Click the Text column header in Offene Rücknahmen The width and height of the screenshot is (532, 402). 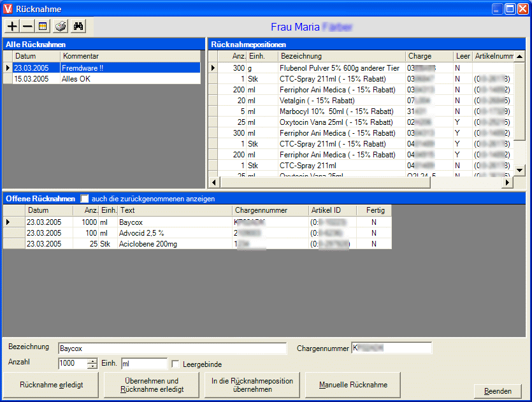point(175,210)
